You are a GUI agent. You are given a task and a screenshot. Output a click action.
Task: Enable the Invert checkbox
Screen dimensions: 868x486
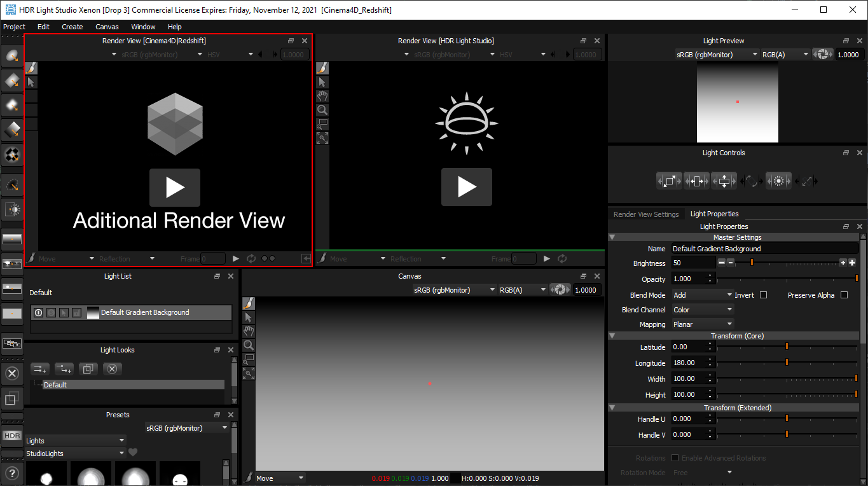(x=764, y=295)
